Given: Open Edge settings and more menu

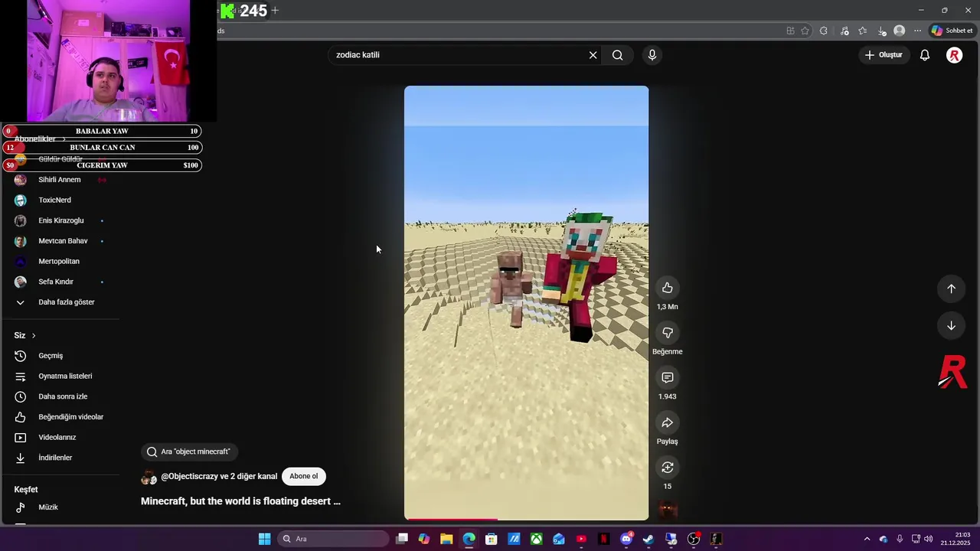Looking at the screenshot, I should point(917,31).
